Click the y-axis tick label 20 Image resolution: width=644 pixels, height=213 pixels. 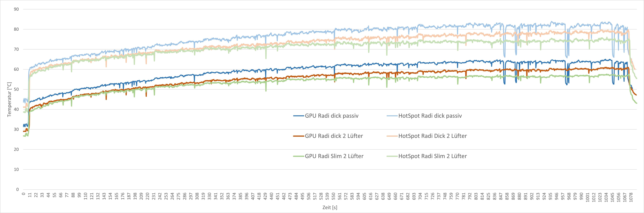coord(16,149)
